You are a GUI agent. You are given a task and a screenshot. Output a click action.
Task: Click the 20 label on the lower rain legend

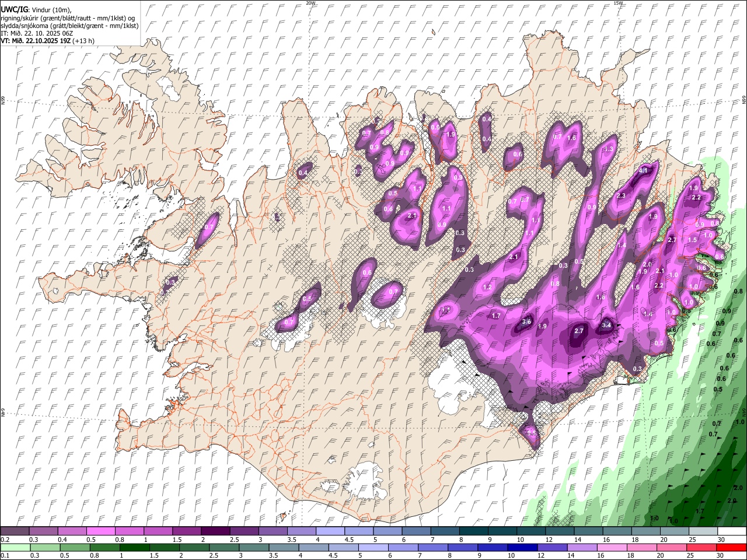tap(659, 556)
